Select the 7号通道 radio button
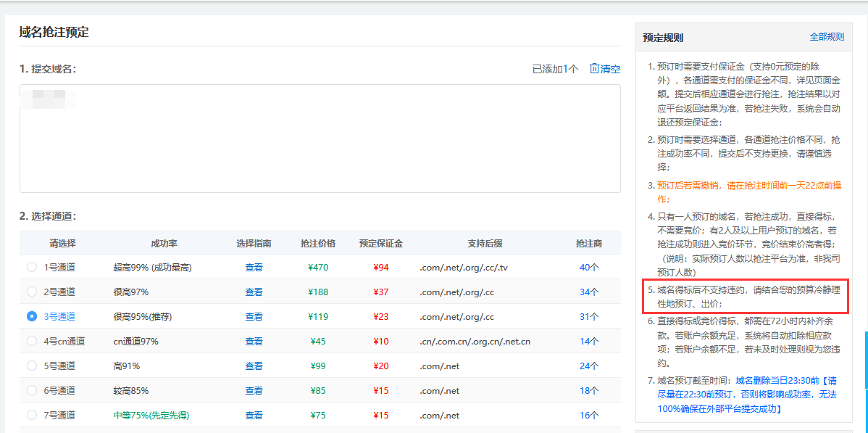Viewport: 868px width, 433px height. click(32, 415)
